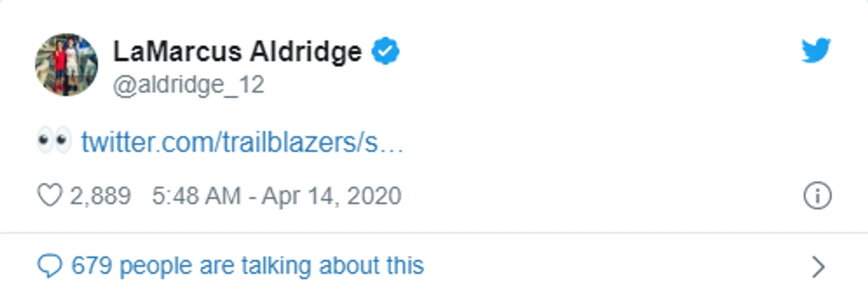868x293 pixels.
Task: Click the horizontal divider below the timestamp
Action: 434,232
